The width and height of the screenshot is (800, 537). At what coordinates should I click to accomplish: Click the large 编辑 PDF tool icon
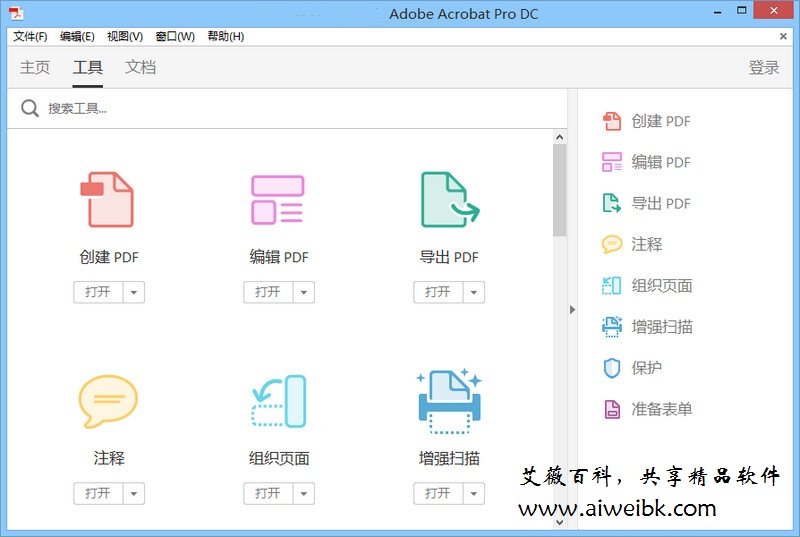[x=278, y=199]
